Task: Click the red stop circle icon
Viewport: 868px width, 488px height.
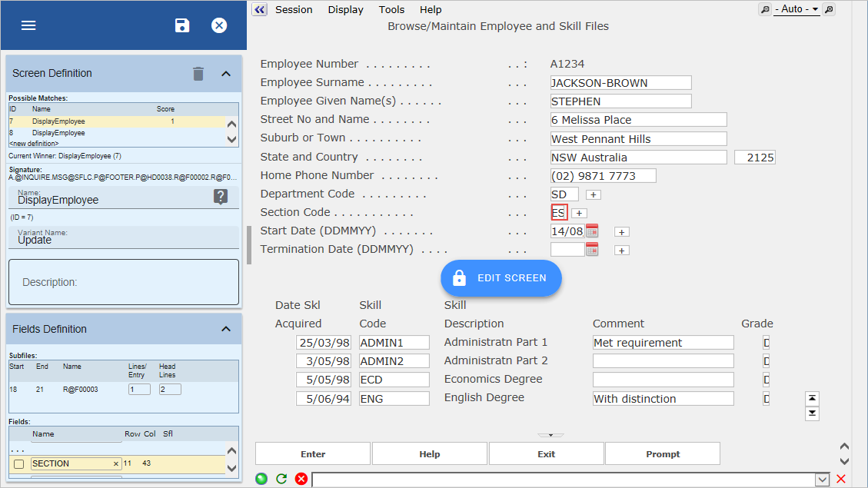Action: 301,479
